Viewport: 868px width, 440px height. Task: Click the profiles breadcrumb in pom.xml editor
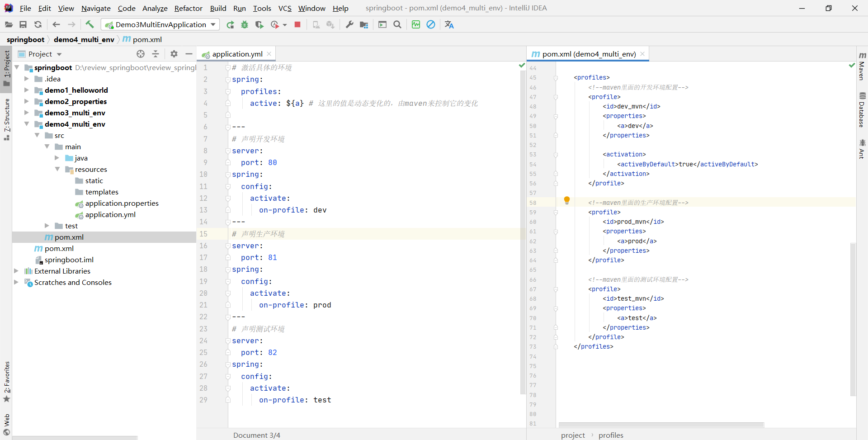point(611,435)
